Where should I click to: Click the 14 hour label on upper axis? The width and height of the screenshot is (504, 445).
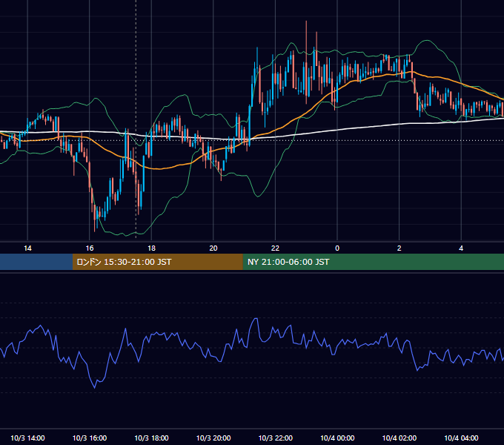pos(27,248)
